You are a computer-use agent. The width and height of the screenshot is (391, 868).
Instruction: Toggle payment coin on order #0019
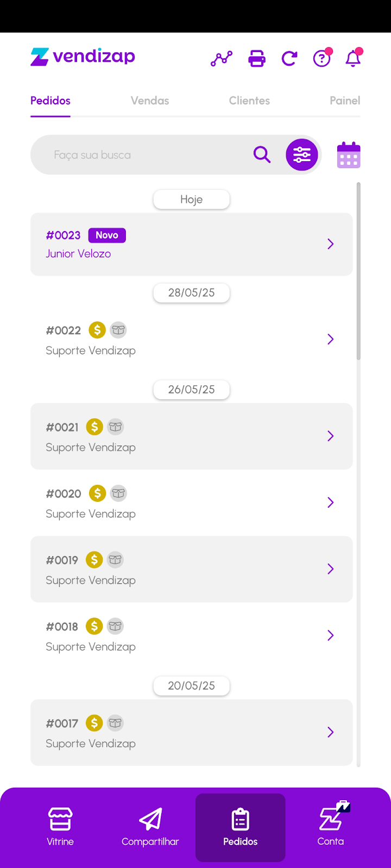click(x=94, y=560)
